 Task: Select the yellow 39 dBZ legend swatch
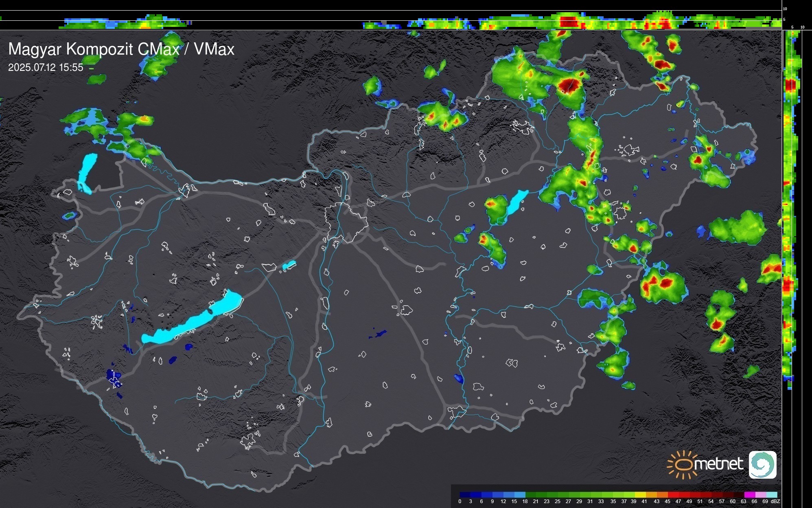point(640,495)
